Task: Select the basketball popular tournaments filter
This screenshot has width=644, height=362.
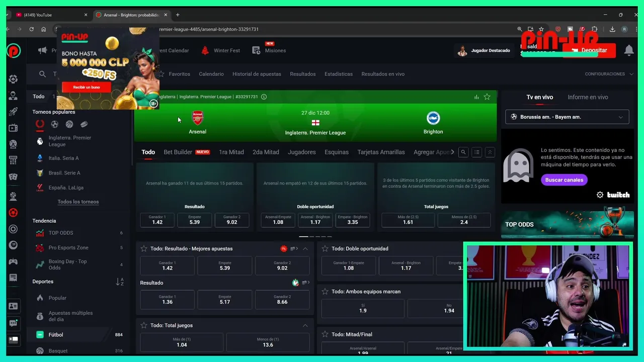Action: click(69, 124)
